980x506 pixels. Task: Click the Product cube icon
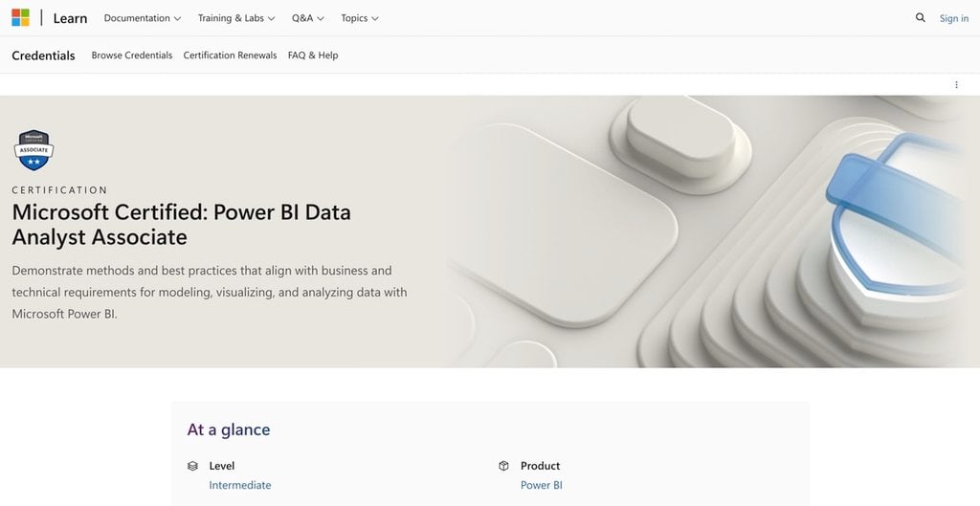pyautogui.click(x=503, y=466)
